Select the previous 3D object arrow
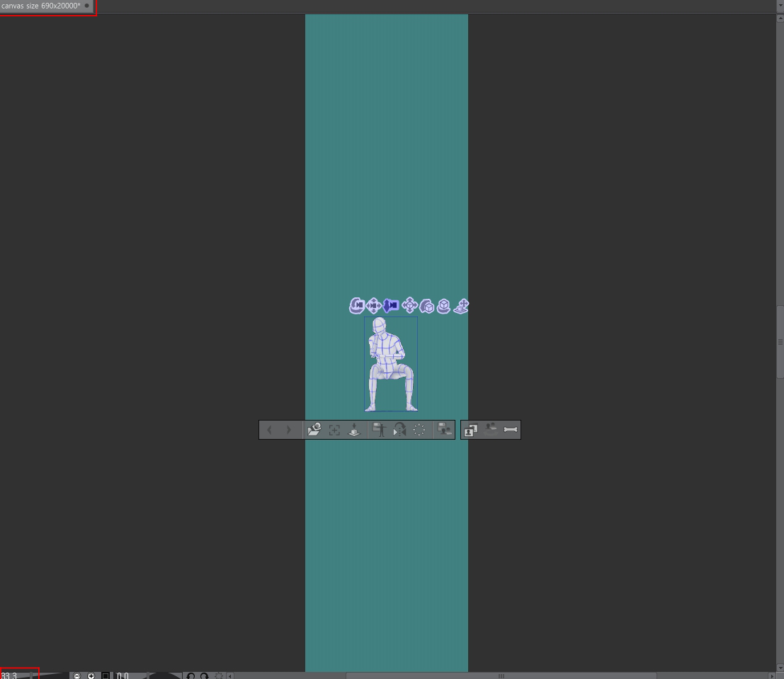Screen dimensions: 784x679 (270, 430)
